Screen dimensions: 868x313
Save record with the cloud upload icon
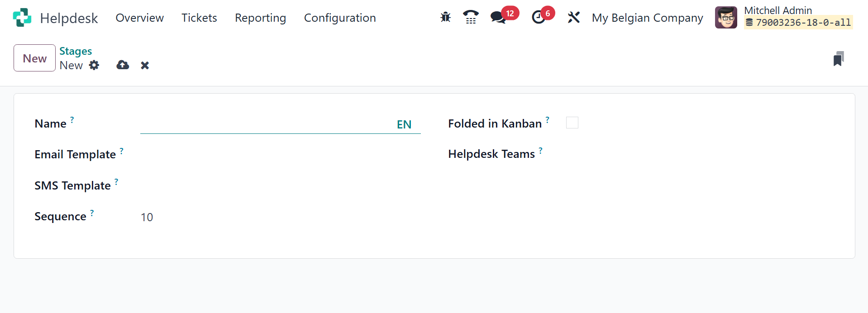[x=123, y=65]
